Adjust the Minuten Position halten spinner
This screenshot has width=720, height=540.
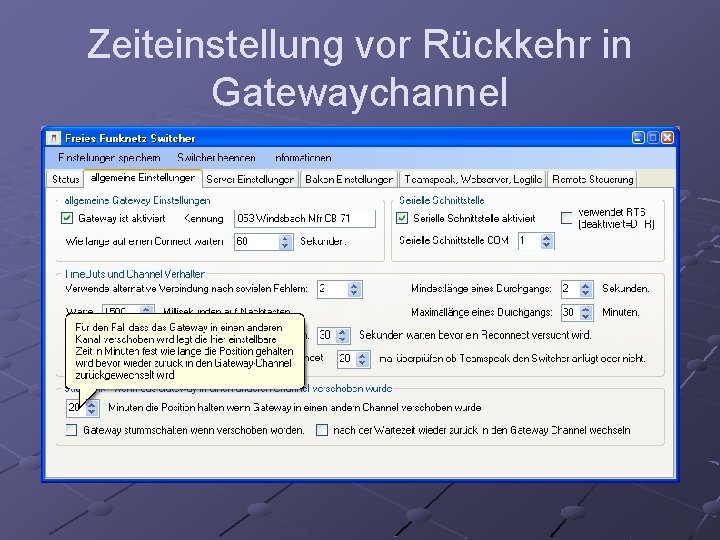[91, 408]
